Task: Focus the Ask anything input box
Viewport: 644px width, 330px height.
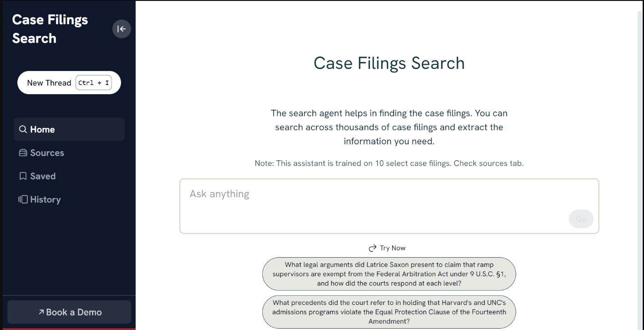Action: (389, 206)
